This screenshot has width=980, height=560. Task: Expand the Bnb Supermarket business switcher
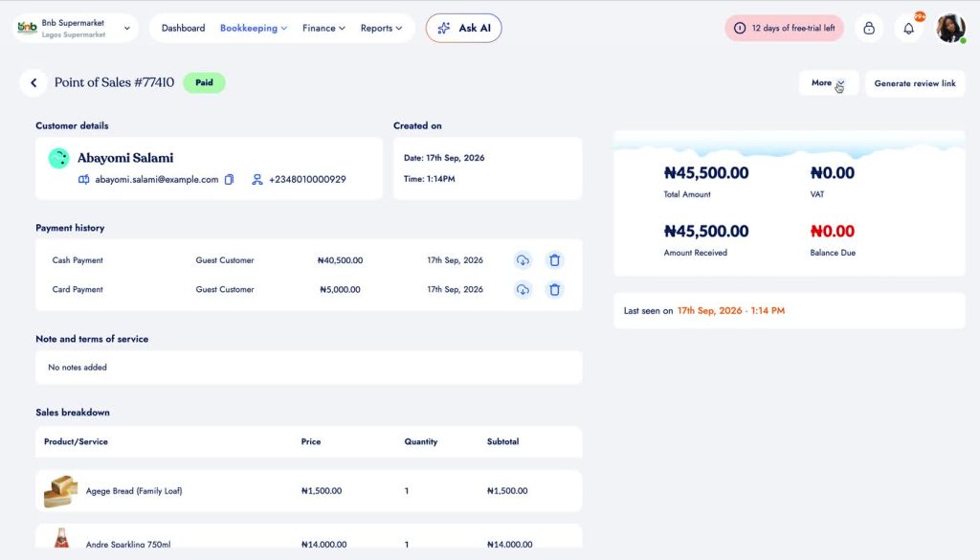pos(75,28)
